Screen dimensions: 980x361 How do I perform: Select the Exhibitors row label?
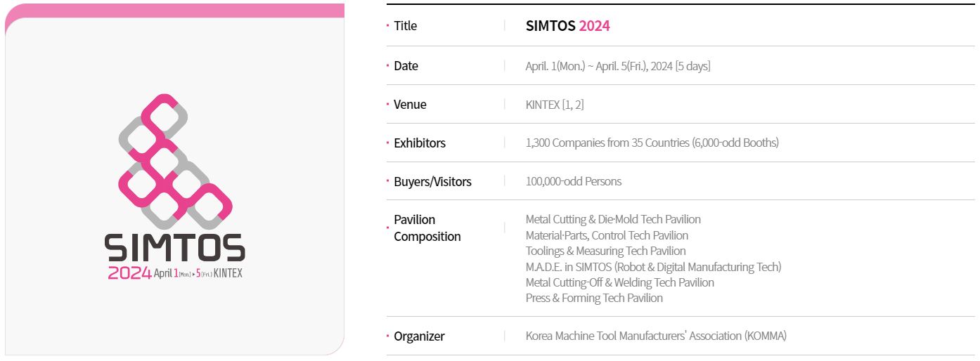[419, 143]
